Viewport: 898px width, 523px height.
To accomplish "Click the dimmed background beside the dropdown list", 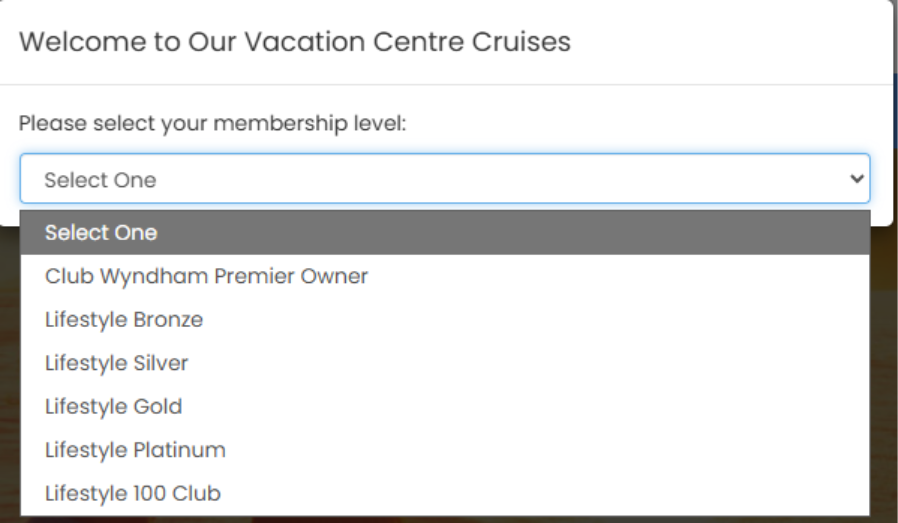I will tap(885, 400).
